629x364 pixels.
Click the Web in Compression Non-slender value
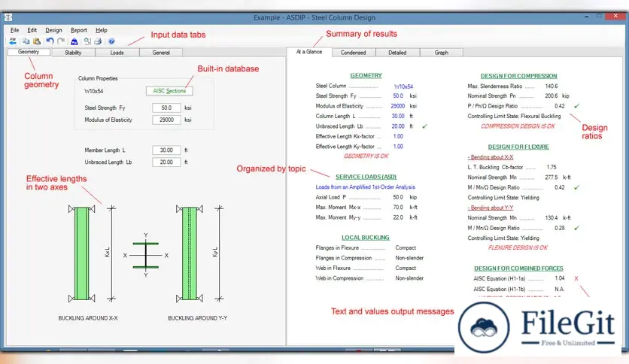pyautogui.click(x=409, y=278)
